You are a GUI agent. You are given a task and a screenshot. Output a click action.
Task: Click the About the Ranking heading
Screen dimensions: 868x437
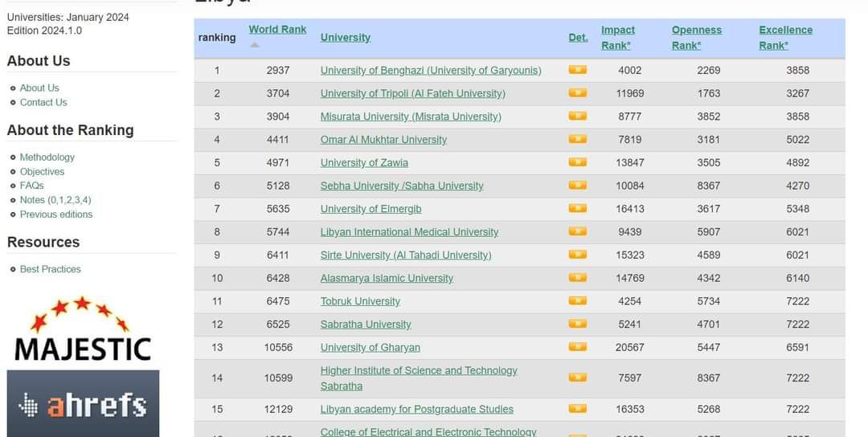coord(70,131)
